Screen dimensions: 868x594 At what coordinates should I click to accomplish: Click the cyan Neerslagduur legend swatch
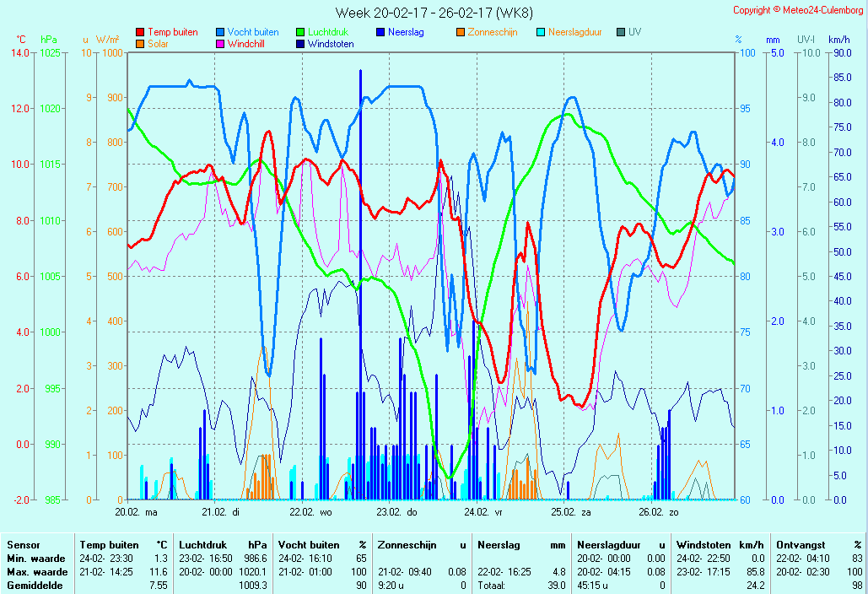pyautogui.click(x=541, y=32)
